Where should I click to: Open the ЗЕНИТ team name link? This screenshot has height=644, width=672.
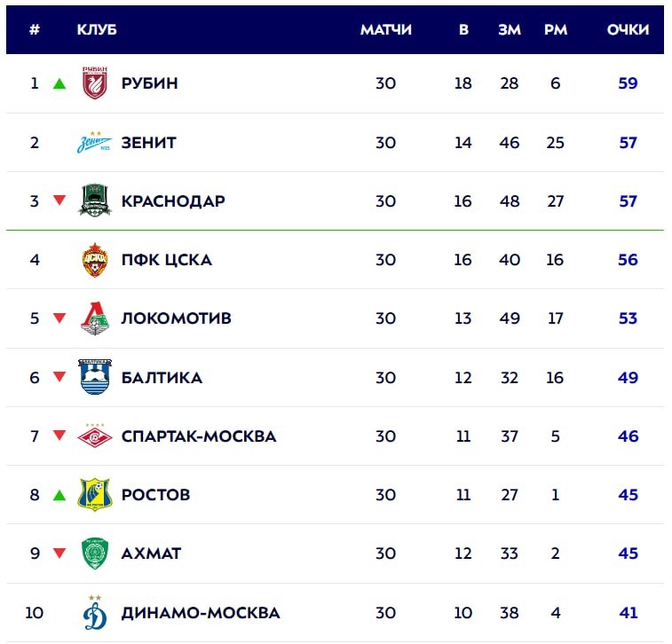coord(148,142)
